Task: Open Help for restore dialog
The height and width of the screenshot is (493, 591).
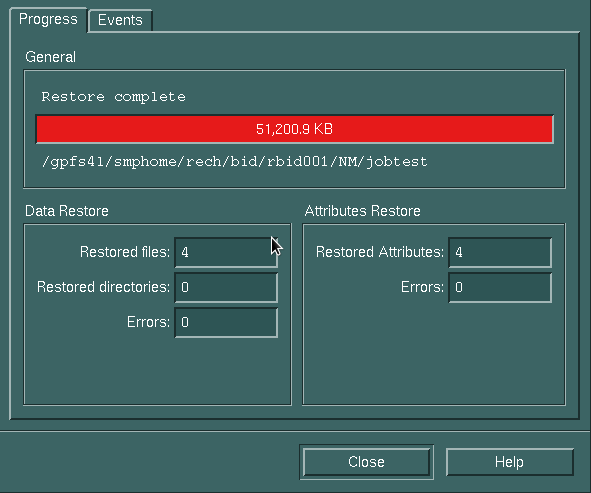Action: [x=510, y=462]
